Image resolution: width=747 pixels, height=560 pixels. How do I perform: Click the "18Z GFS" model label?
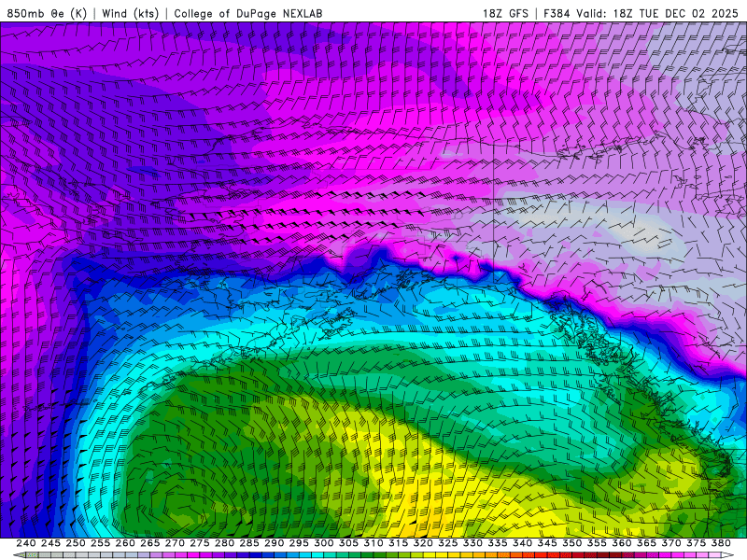click(x=505, y=13)
